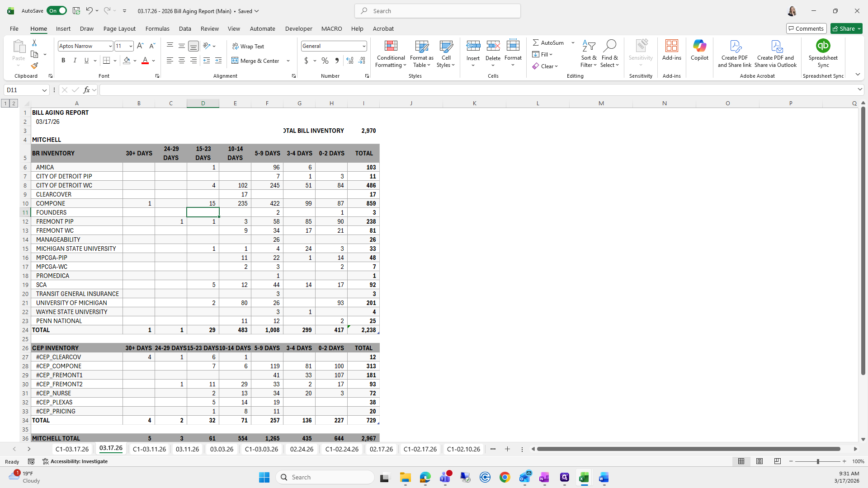
Task: Toggle Wrap Text on the cell
Action: tap(248, 46)
